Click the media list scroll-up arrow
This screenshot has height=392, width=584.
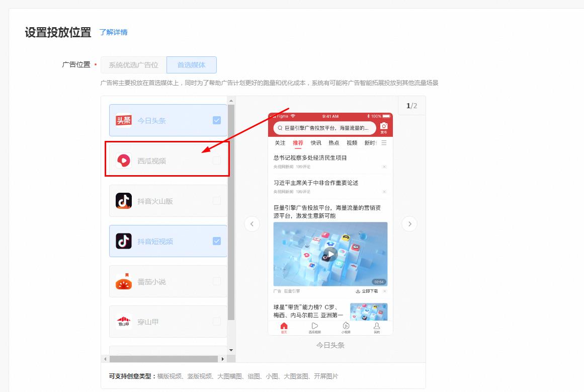click(x=231, y=101)
